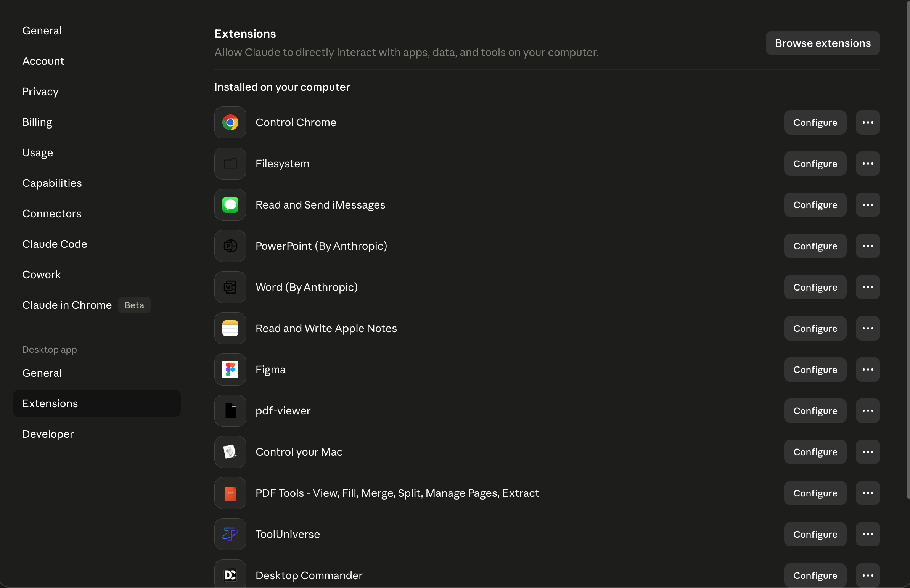Click the vertical scrollbar on right edge
The image size is (910, 588).
click(908, 250)
